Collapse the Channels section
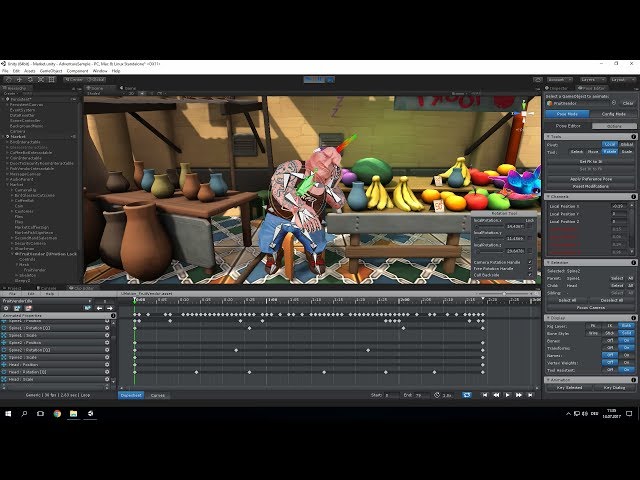The width and height of the screenshot is (640, 480). pos(548,197)
